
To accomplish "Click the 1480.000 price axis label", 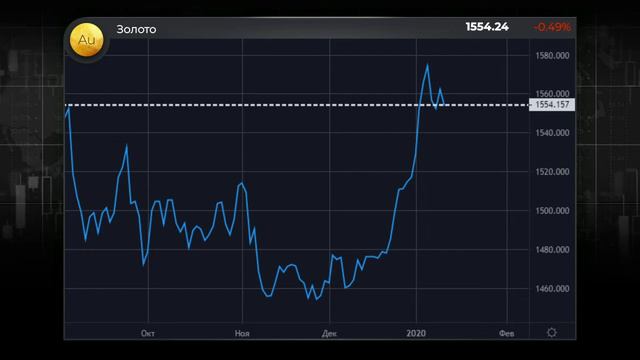I will [x=552, y=249].
